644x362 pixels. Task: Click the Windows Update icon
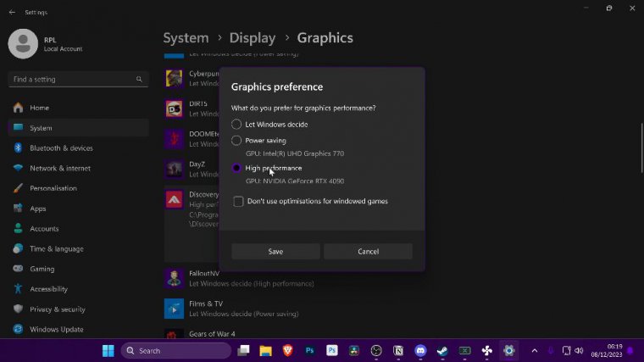tap(18, 330)
